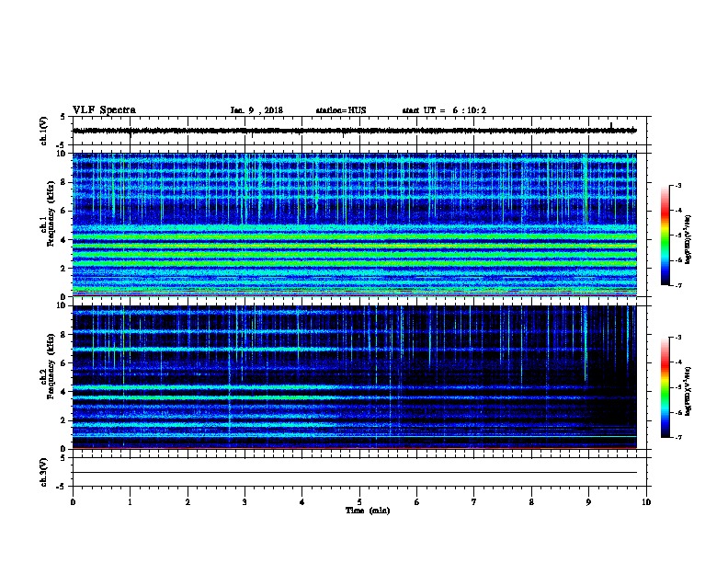Click the ch.1 color bar log(PSD) units label
Screen dimensions: 728x563
pos(688,239)
